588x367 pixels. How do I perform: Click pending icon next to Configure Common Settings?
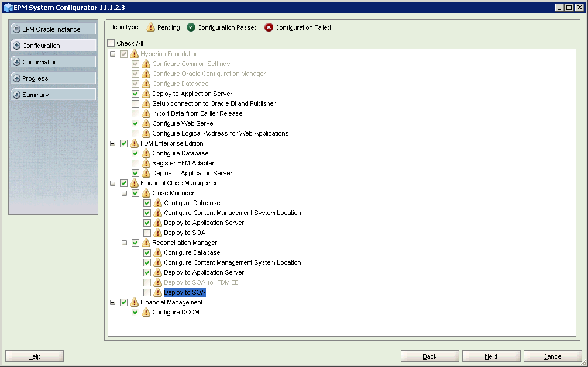coord(146,64)
